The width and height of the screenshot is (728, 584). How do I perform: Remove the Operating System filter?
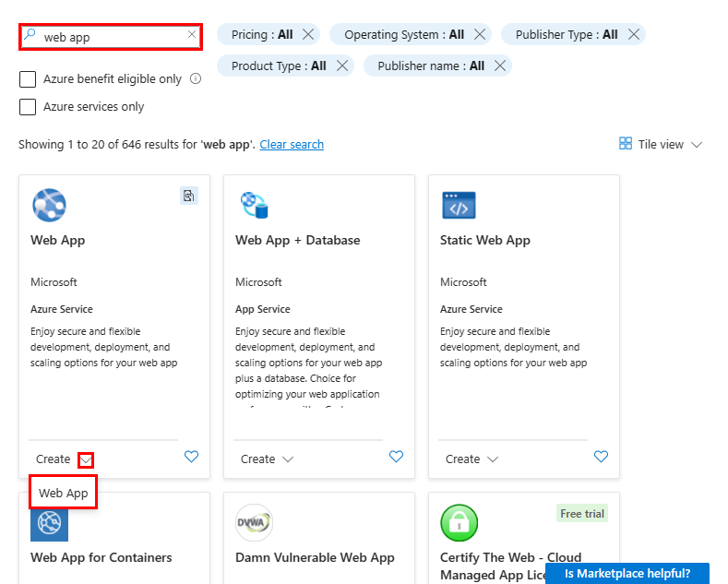click(x=480, y=34)
